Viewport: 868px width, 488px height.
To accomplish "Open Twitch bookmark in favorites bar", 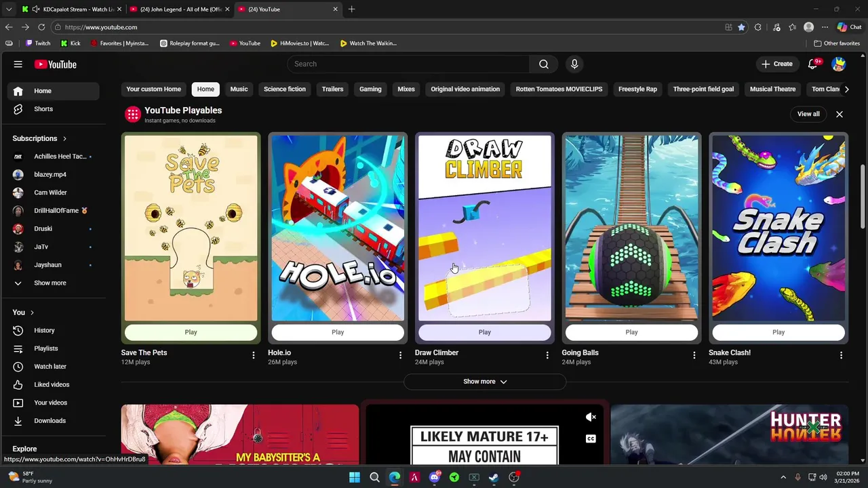I will pyautogui.click(x=38, y=43).
